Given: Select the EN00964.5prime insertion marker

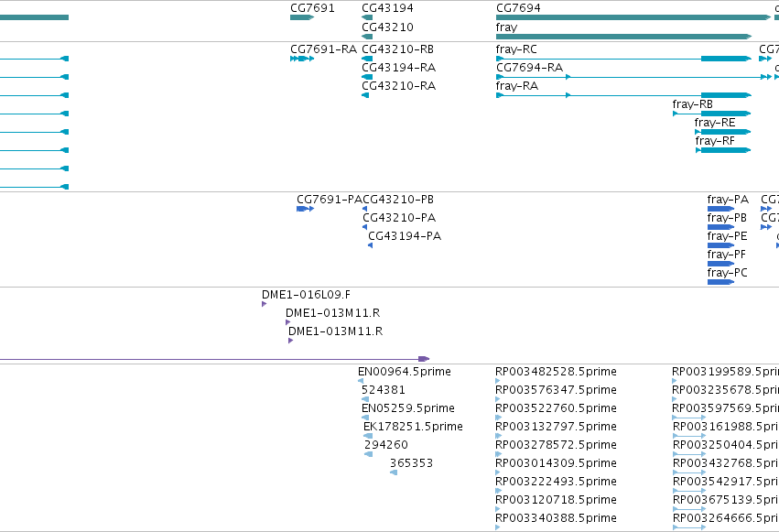Looking at the screenshot, I should pos(361,381).
